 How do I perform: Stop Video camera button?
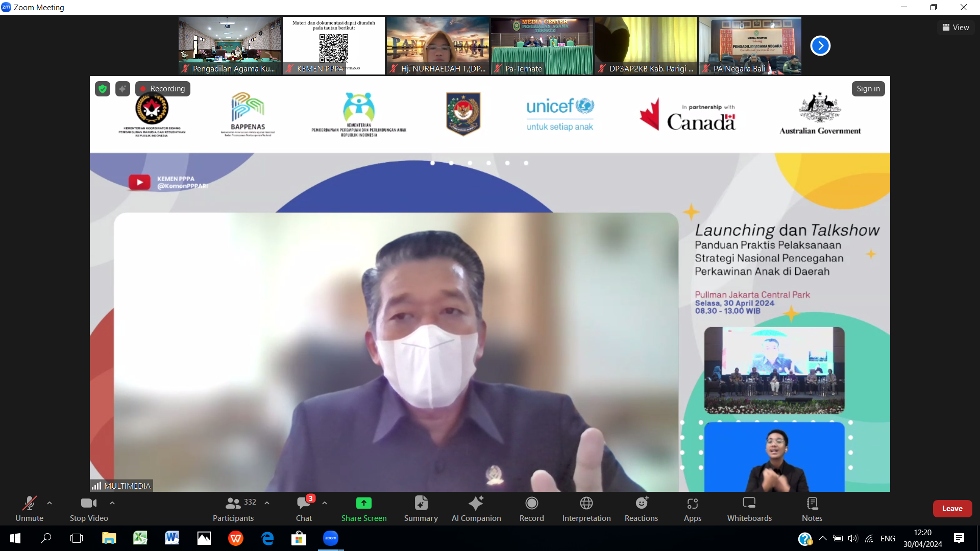89,509
